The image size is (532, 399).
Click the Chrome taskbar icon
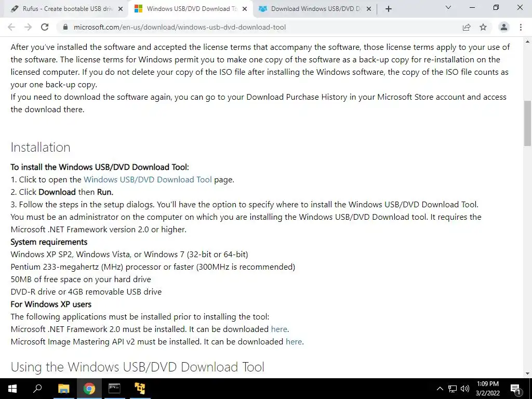tap(89, 389)
